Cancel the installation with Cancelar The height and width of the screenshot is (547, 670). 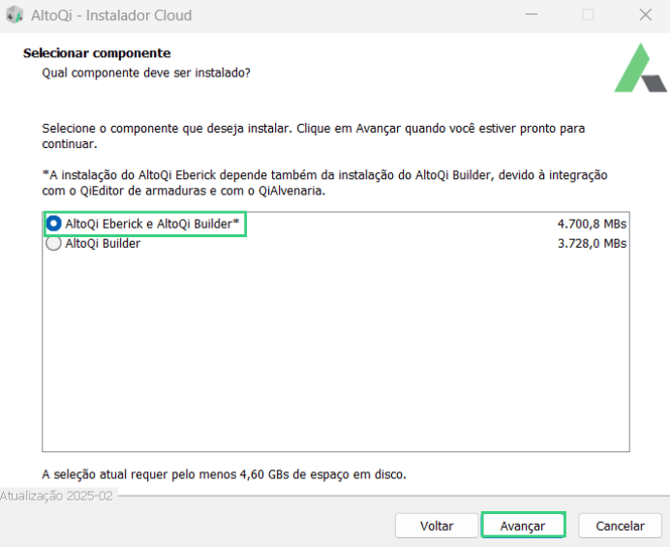point(620,525)
